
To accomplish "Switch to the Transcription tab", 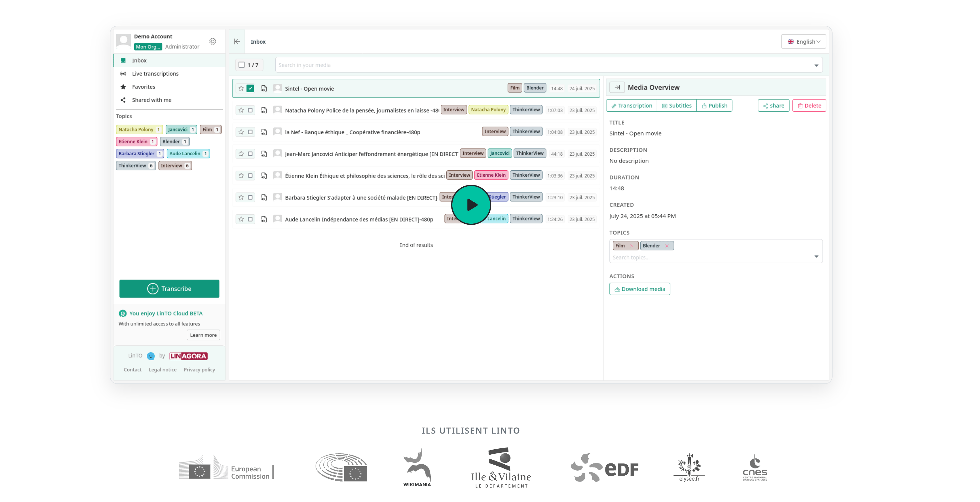I will pos(631,105).
